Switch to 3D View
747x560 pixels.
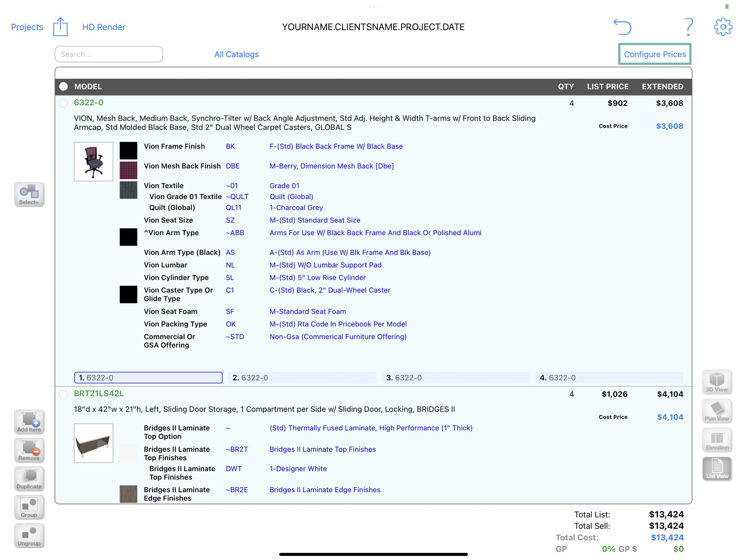717,382
